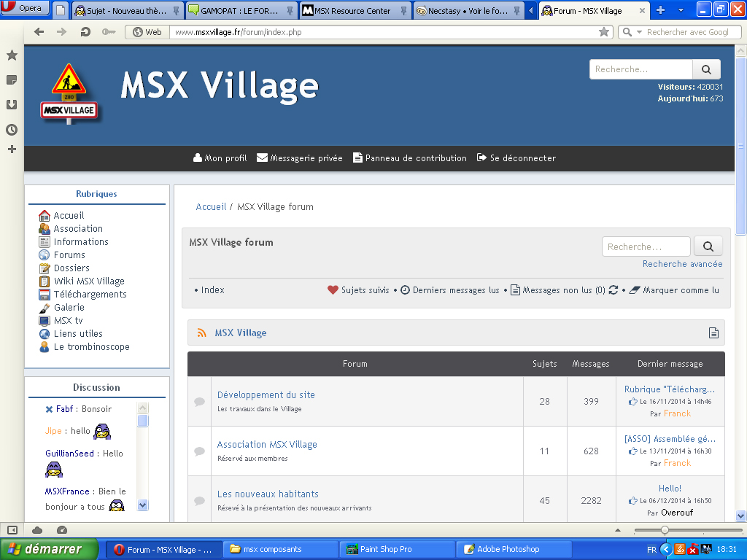747x560 pixels.
Task: Open the view options arrow beside zoom slider
Action: tap(618, 530)
